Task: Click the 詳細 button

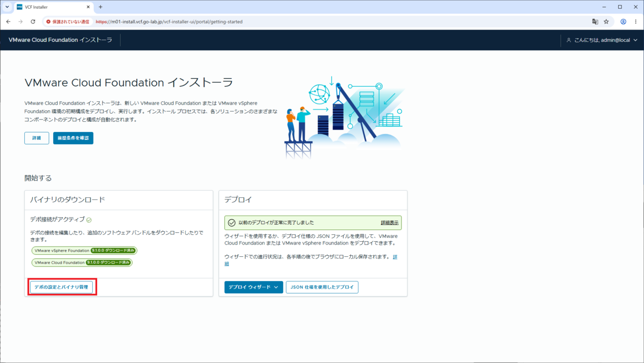Action: 36,138
